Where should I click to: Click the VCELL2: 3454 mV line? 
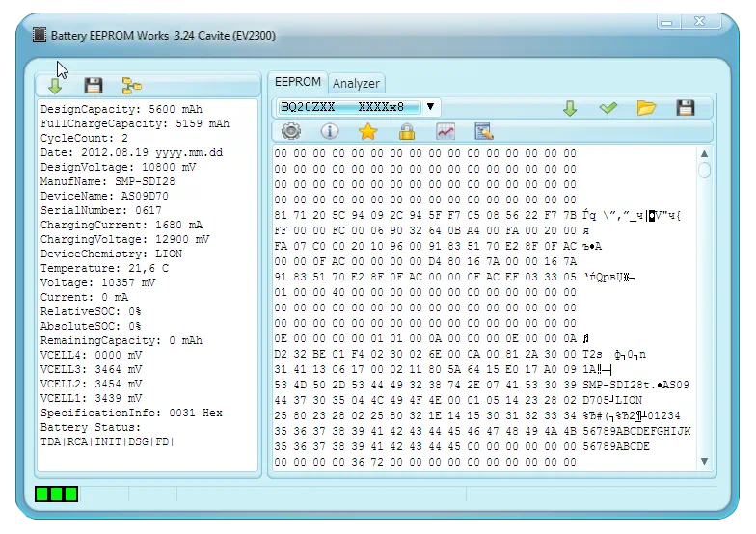pyautogui.click(x=91, y=384)
